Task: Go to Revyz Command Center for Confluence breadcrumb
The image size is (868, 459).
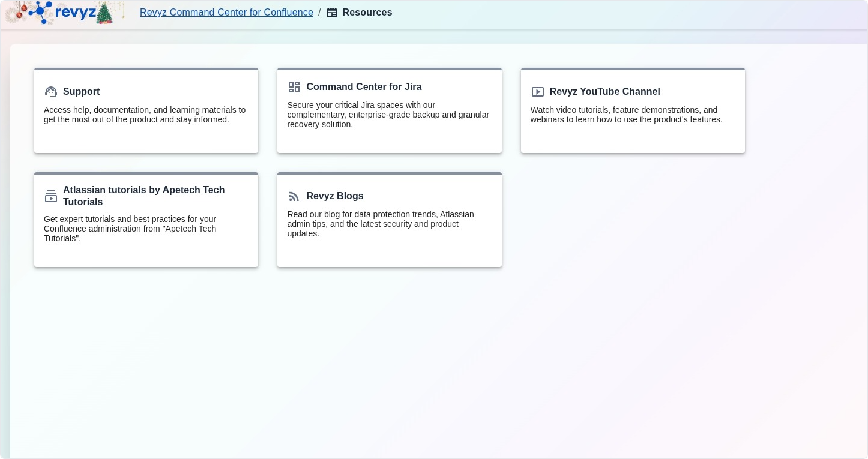Action: (226, 13)
